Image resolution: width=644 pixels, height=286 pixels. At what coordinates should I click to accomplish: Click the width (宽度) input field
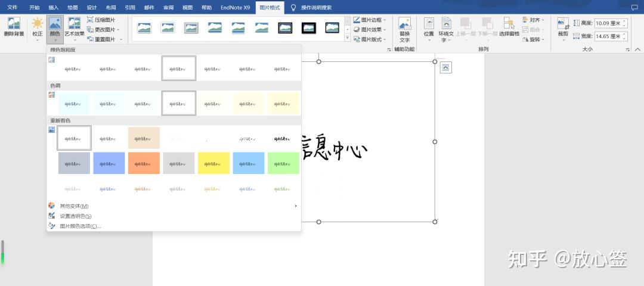pos(608,36)
